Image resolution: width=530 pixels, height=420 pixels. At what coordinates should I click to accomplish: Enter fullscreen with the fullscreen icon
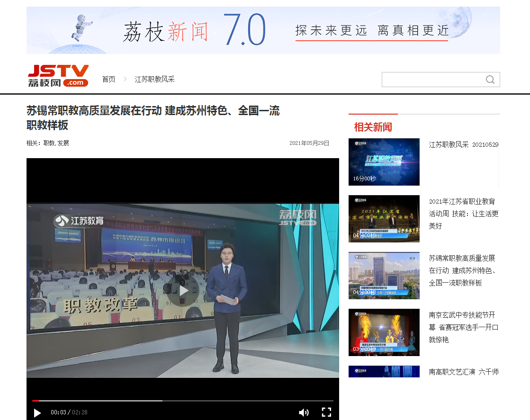click(326, 412)
